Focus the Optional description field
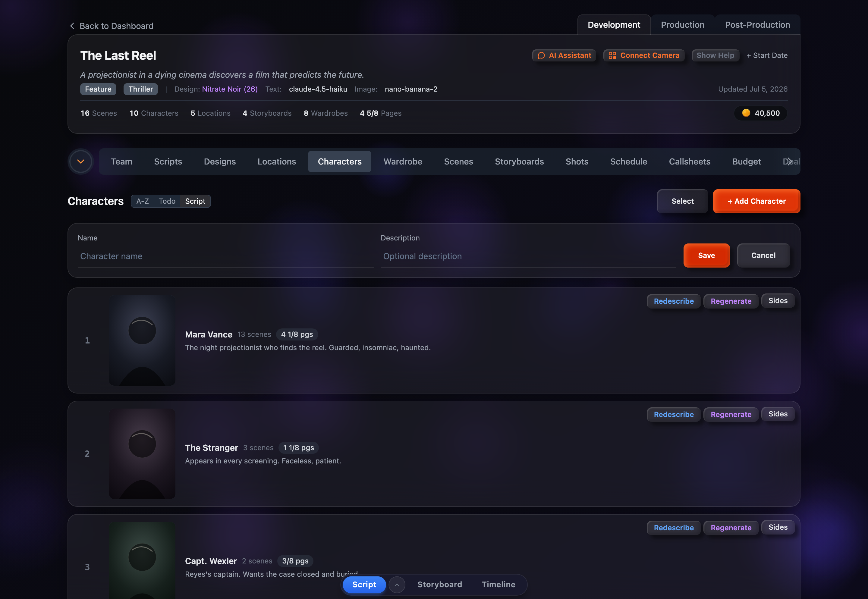 [528, 256]
